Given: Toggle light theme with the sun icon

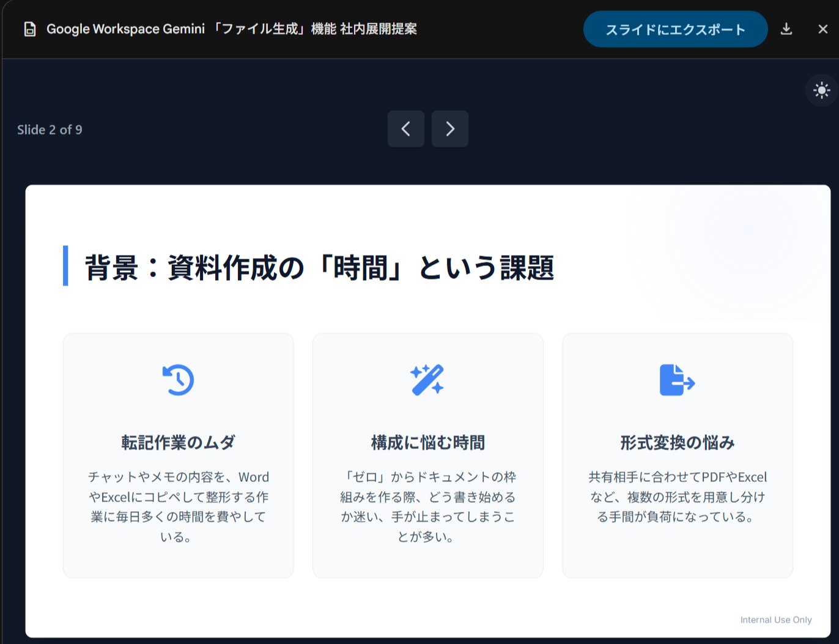Looking at the screenshot, I should pos(821,91).
